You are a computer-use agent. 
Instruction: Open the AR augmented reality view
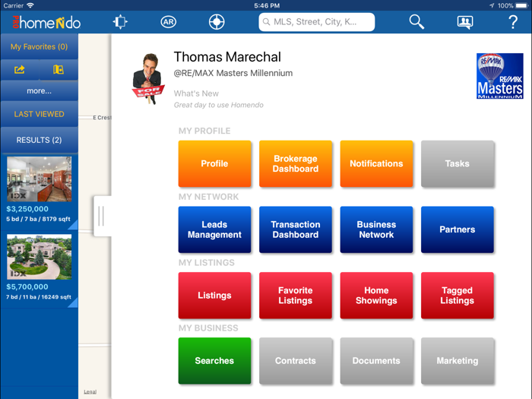coord(168,22)
